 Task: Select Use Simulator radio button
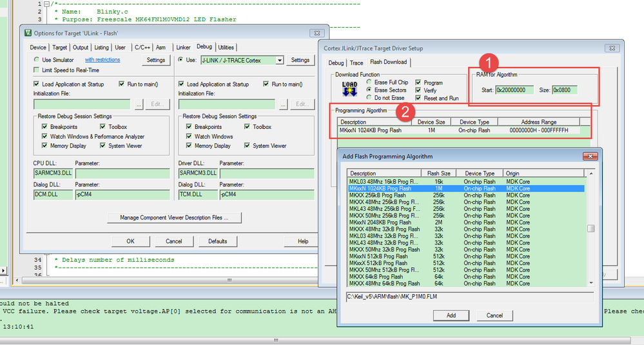[x=37, y=59]
